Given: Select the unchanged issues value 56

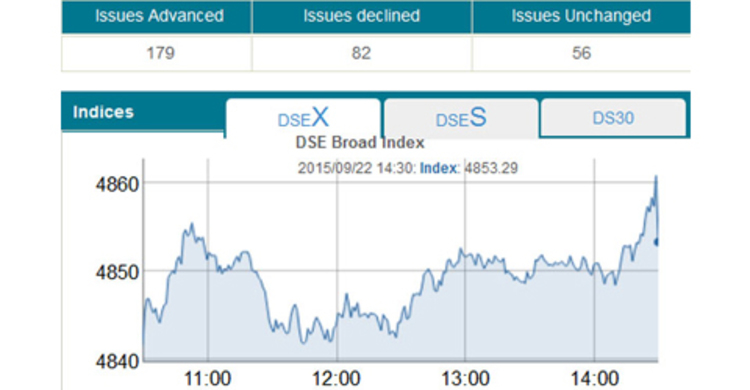Looking at the screenshot, I should click(581, 53).
